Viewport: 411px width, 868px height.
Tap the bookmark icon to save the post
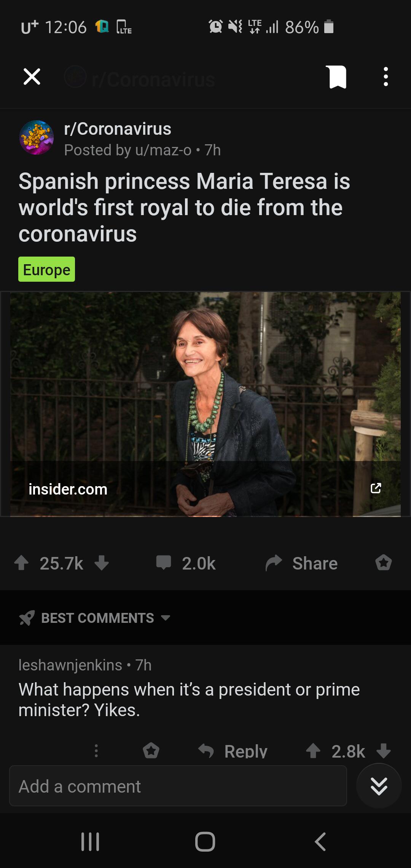click(x=336, y=77)
